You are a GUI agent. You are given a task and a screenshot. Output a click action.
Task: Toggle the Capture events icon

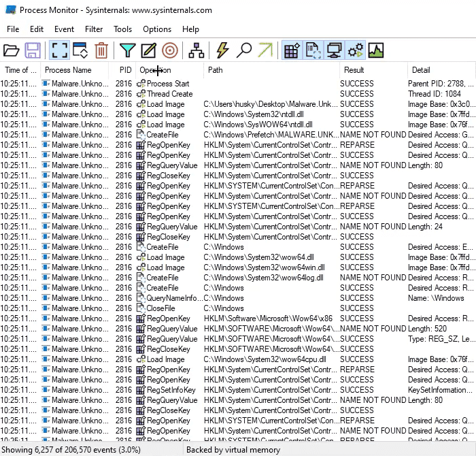click(59, 50)
